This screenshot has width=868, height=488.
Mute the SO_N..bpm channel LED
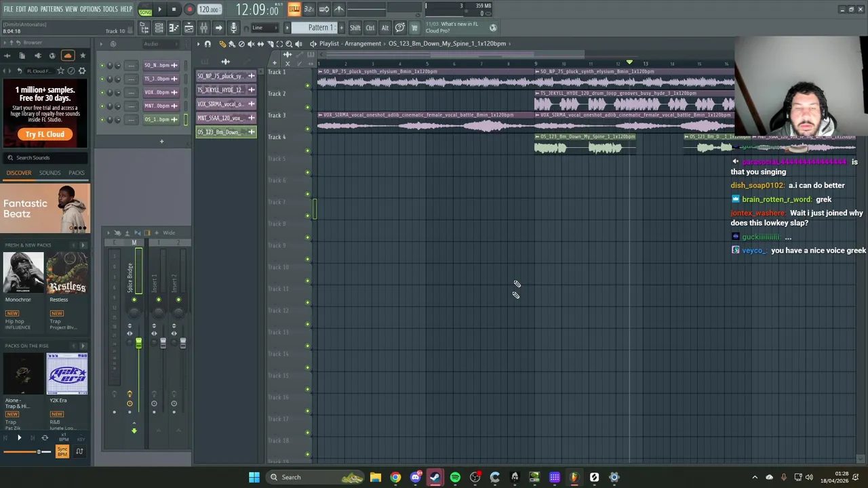click(x=102, y=66)
